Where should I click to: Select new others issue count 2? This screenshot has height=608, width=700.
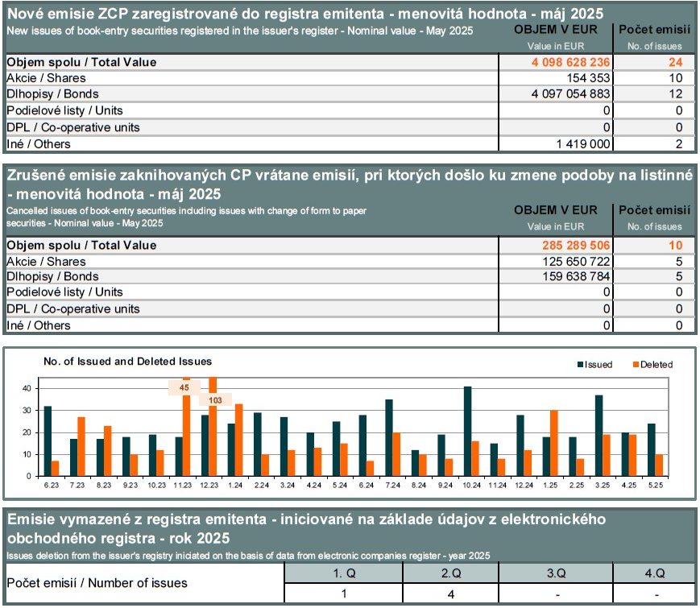click(x=678, y=143)
